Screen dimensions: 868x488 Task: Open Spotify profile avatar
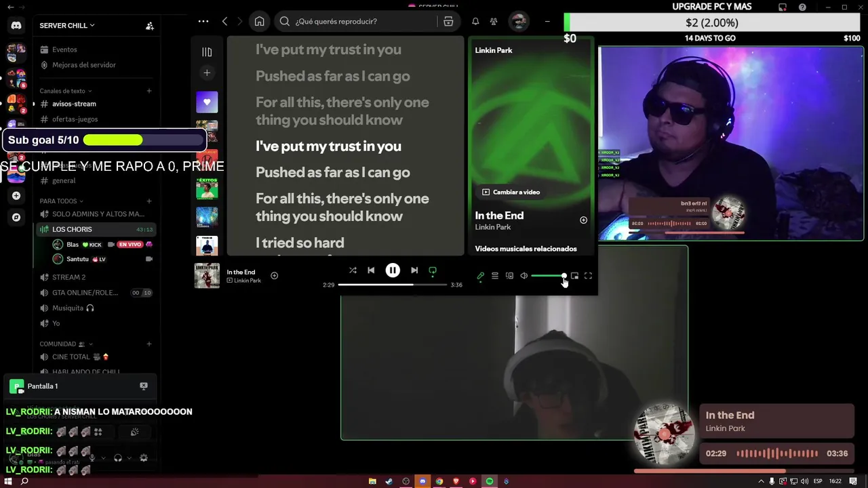518,21
